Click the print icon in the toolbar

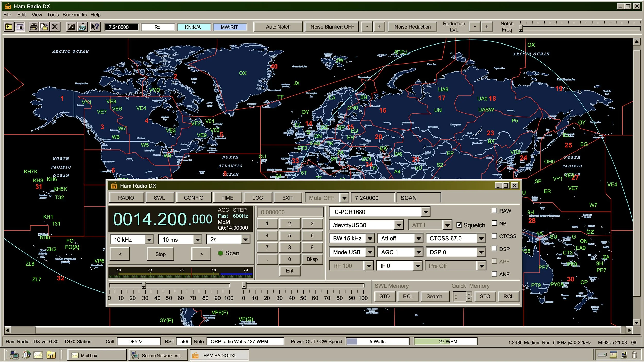coord(33,27)
